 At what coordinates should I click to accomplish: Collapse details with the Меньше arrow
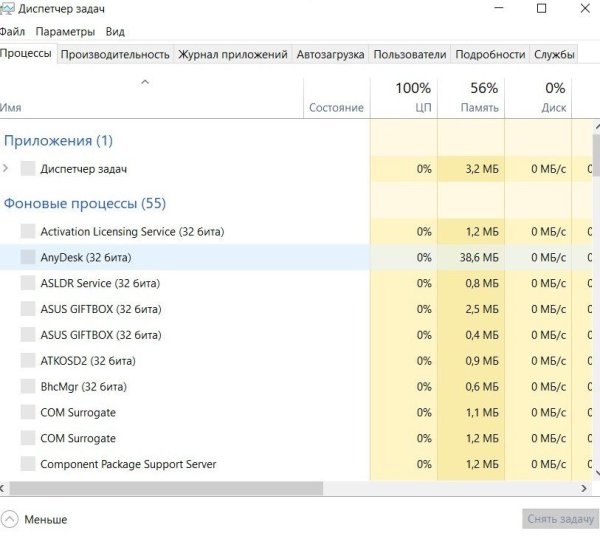[10, 519]
